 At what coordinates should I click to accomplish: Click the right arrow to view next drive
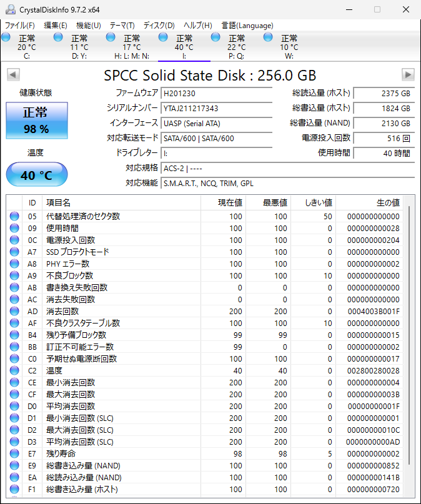tap(409, 75)
